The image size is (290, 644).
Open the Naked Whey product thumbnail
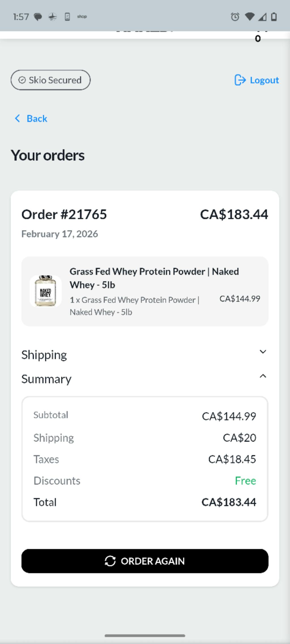[45, 291]
